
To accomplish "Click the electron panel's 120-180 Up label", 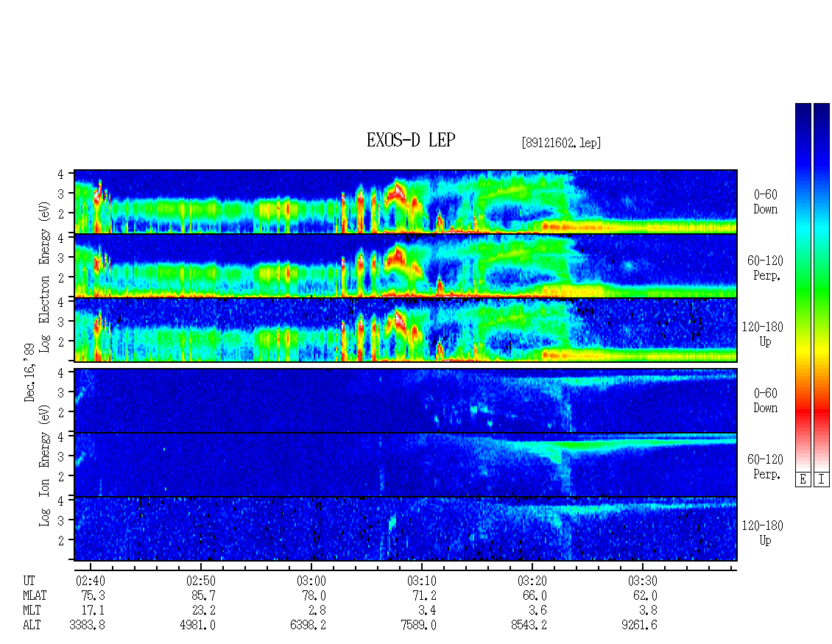I will click(763, 334).
